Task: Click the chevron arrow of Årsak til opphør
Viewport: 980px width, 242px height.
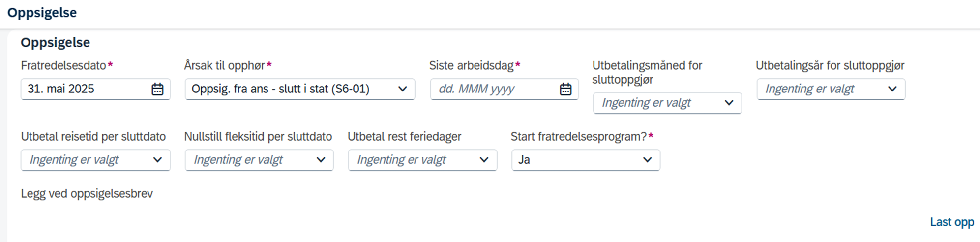Action: pos(402,89)
